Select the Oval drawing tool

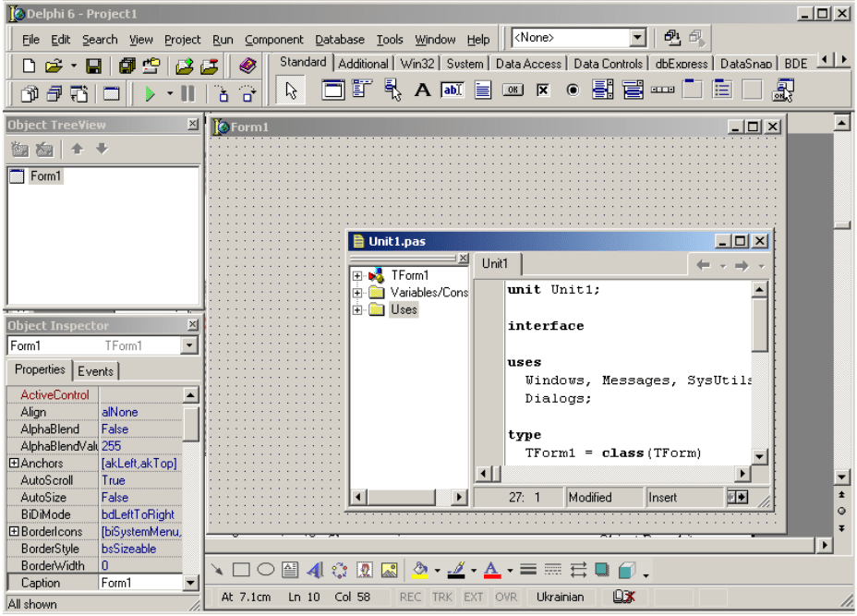pyautogui.click(x=266, y=570)
